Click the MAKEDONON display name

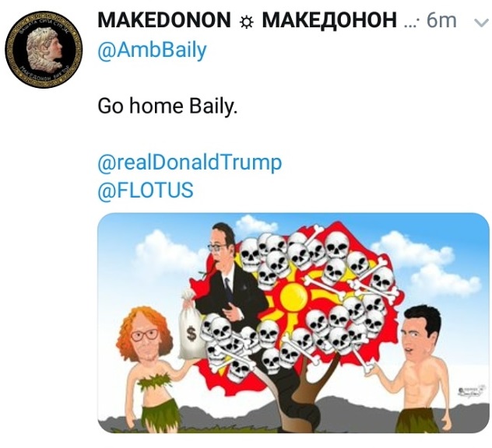164,19
